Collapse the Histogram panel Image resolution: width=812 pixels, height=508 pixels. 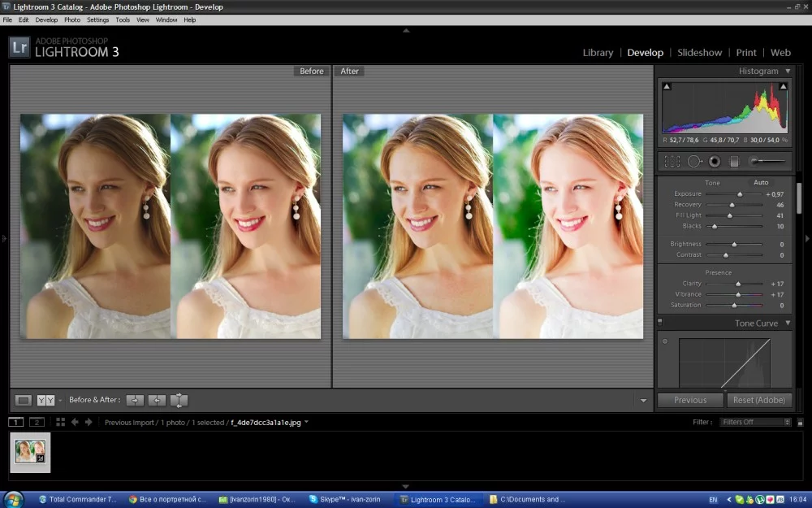click(x=787, y=72)
